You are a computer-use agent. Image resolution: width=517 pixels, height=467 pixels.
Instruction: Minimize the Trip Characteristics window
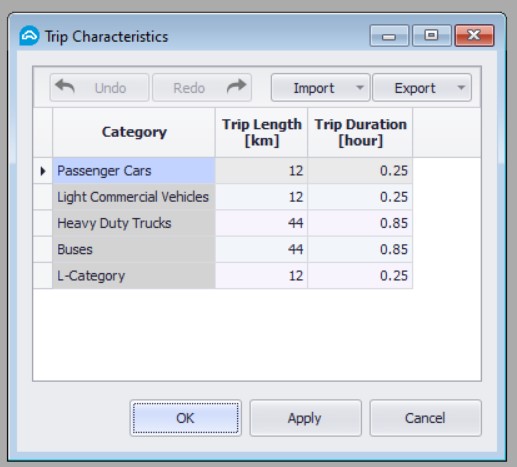pos(389,35)
